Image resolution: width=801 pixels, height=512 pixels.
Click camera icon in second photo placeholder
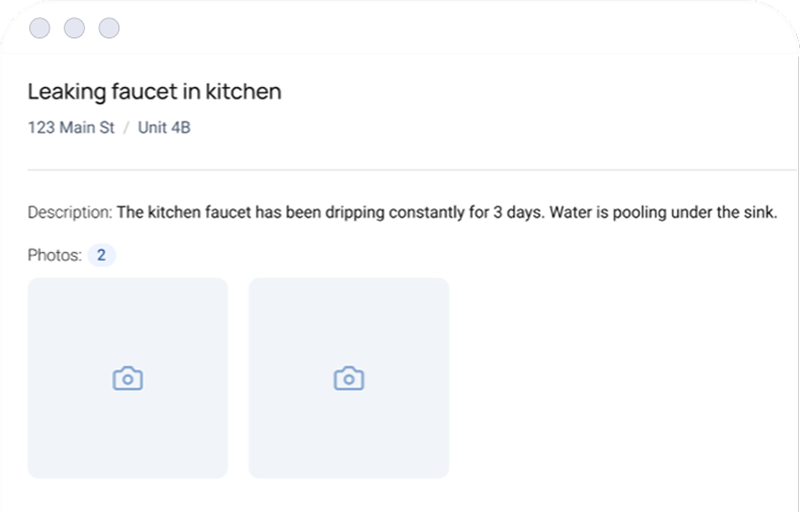(x=348, y=379)
